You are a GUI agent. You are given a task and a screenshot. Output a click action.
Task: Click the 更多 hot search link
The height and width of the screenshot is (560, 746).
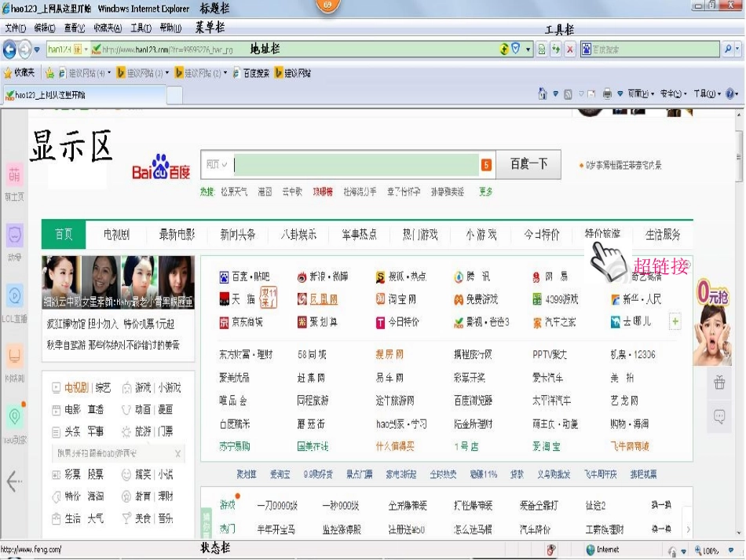click(x=486, y=192)
